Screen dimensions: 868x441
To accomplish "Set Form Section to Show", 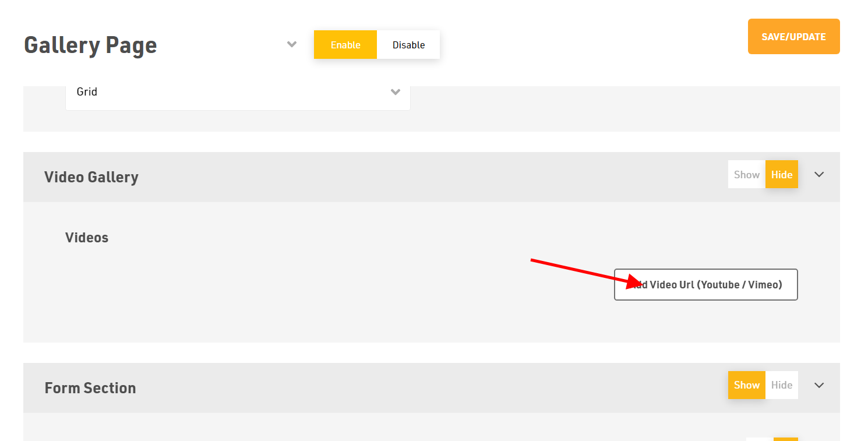I will (x=747, y=385).
